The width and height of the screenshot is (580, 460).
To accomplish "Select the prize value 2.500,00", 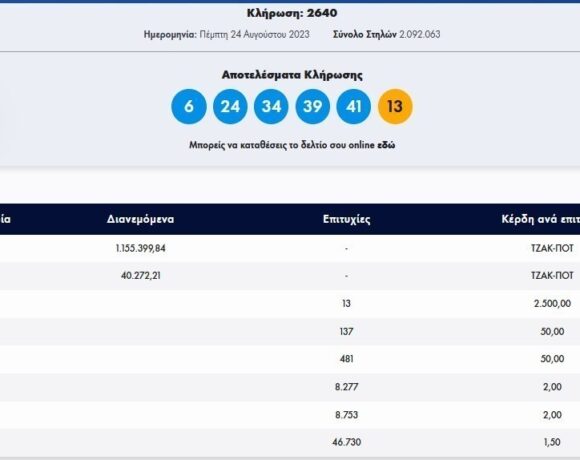I will tap(552, 304).
